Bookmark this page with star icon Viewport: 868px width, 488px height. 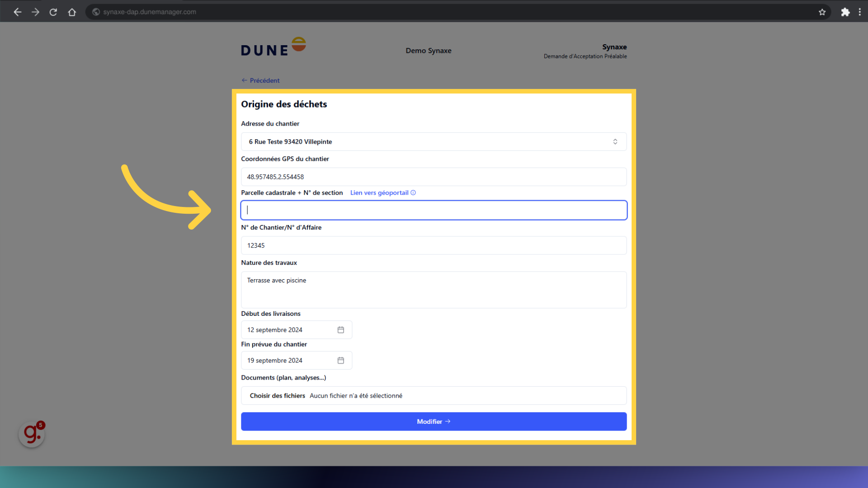coord(822,12)
